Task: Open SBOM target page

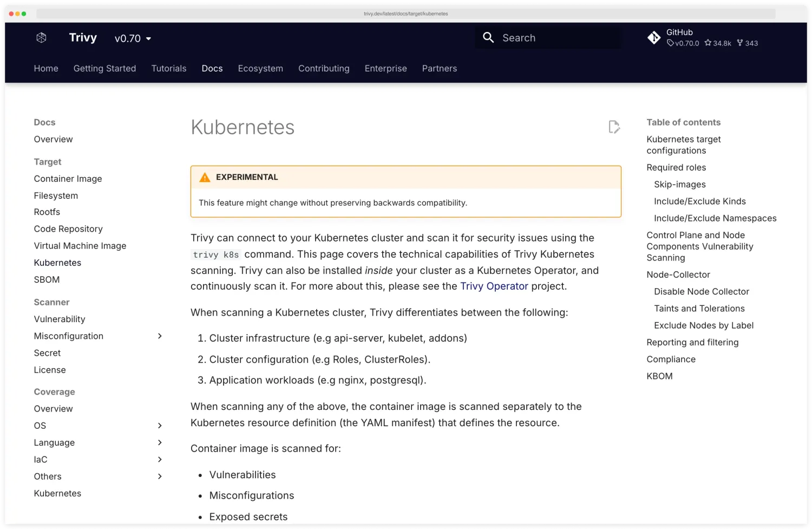Action: point(47,279)
